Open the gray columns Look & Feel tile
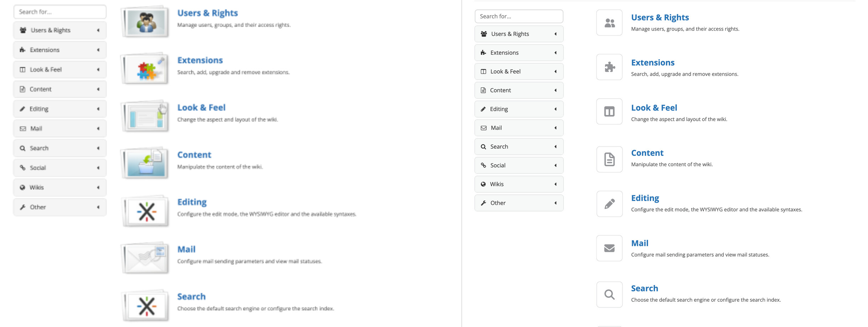The width and height of the screenshot is (868, 327). [x=609, y=112]
